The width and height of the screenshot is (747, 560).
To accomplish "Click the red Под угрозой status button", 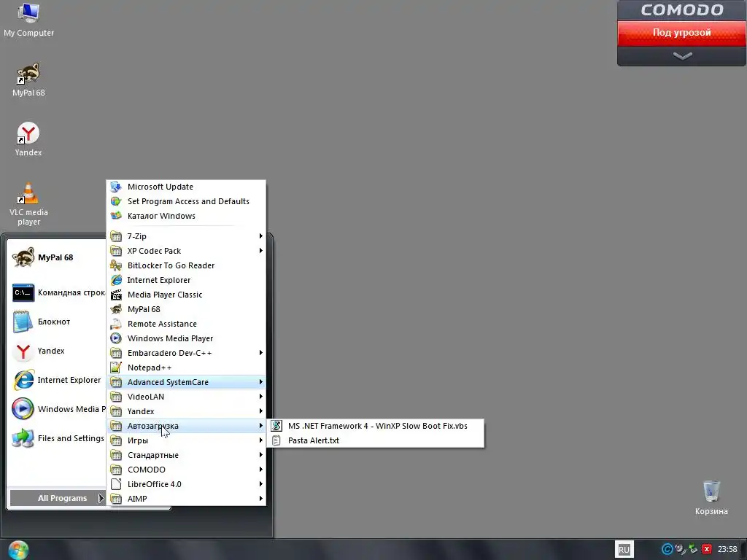I will tap(682, 33).
